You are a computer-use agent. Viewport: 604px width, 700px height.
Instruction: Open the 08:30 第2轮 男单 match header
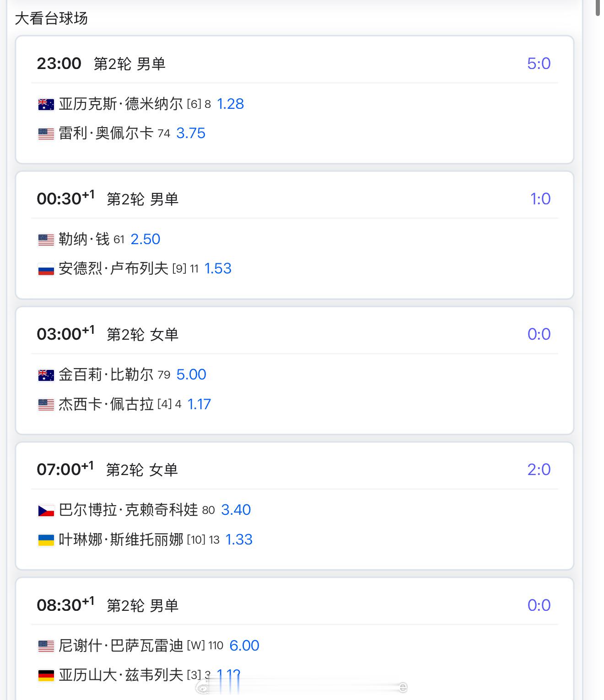pyautogui.click(x=108, y=605)
